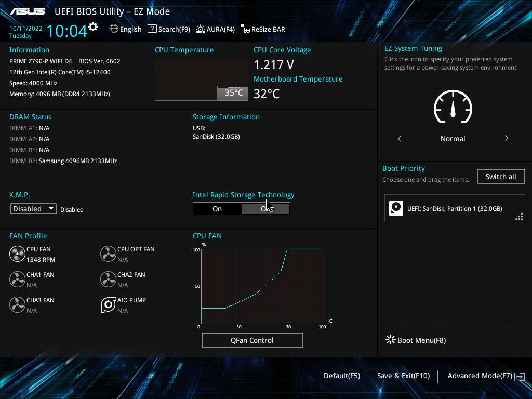This screenshot has height=399, width=532.
Task: Click the CPU FAN spinning icon
Action: click(17, 254)
